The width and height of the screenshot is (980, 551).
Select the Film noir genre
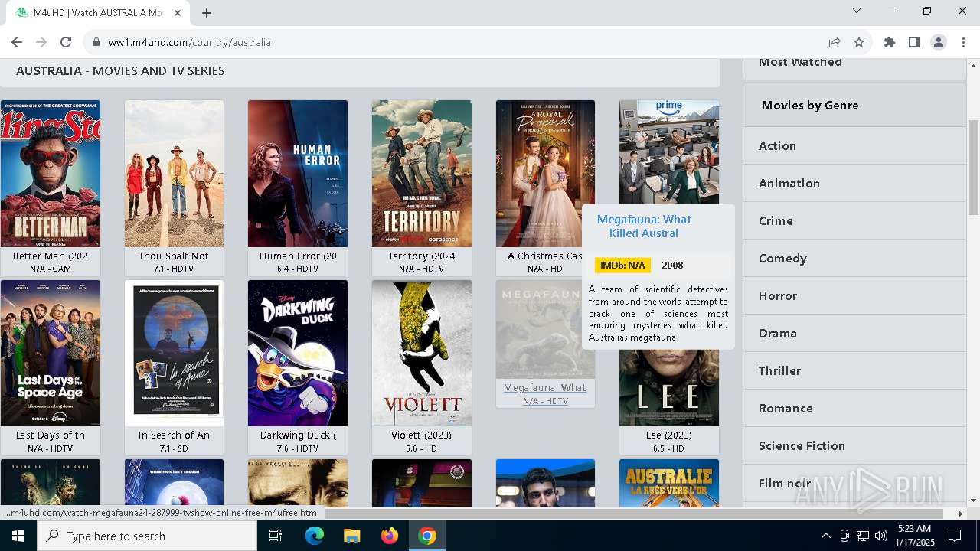[x=854, y=483]
